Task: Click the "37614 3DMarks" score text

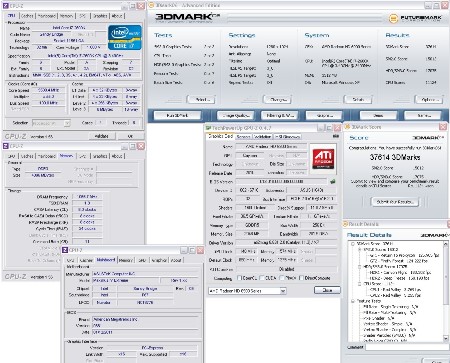Action: click(395, 157)
